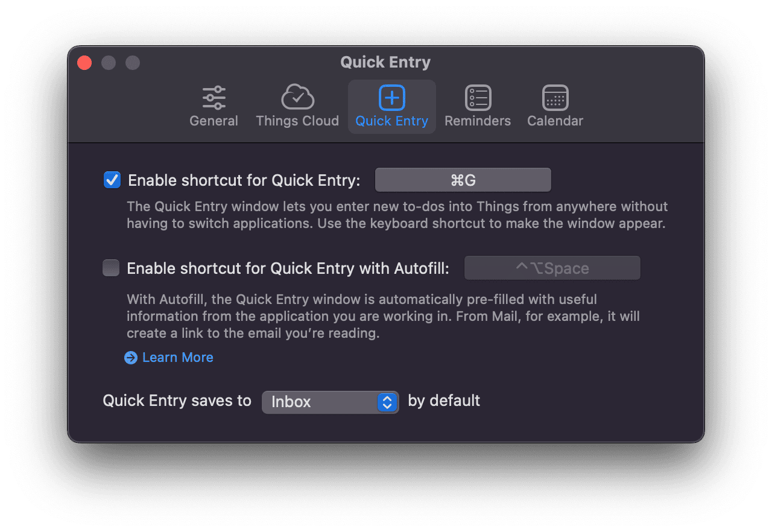Click the red close window button
This screenshot has width=772, height=532.
coord(84,63)
